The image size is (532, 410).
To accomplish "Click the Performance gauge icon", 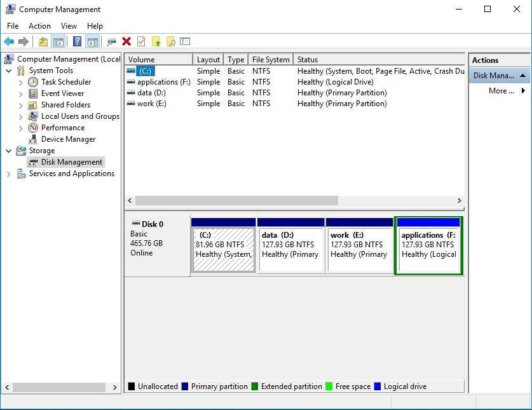I will coord(33,128).
